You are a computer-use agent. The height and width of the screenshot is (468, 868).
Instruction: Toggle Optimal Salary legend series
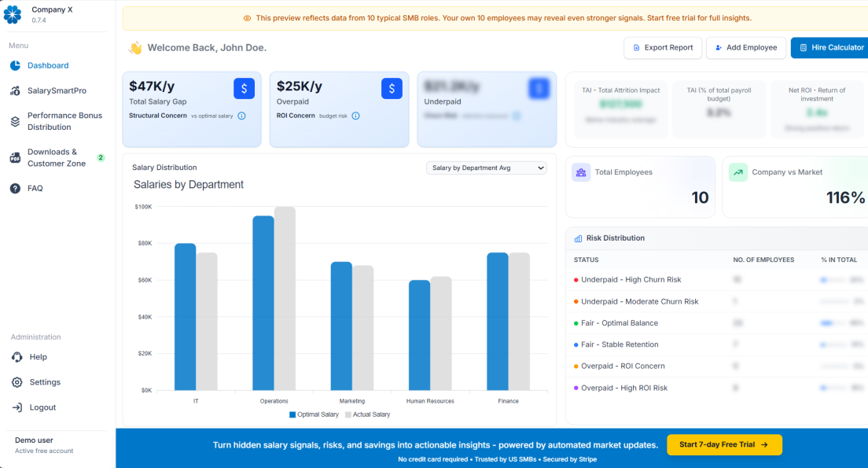[x=314, y=415]
